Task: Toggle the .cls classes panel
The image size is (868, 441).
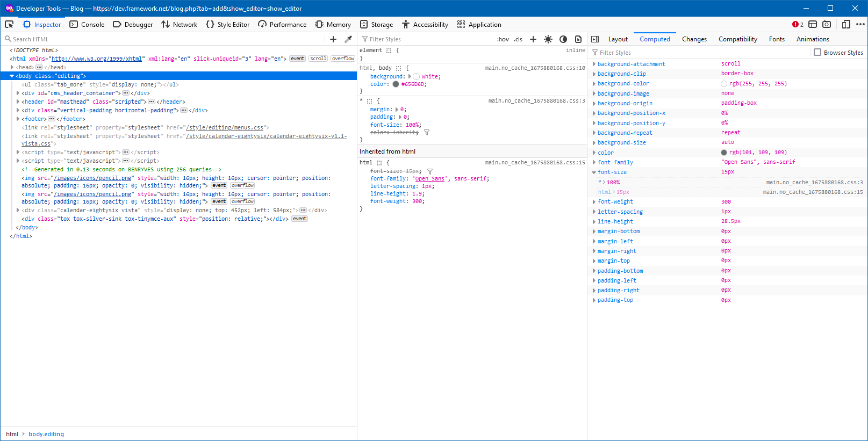Action: [518, 39]
